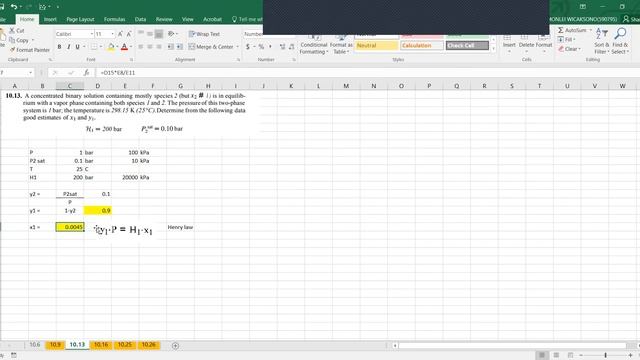Decrease indent icon in Alignment group
This screenshot has width=640, height=360.
(x=171, y=47)
